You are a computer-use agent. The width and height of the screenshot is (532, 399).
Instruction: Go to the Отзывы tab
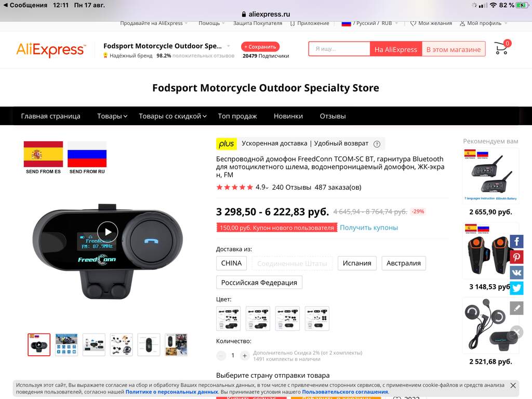pyautogui.click(x=332, y=116)
